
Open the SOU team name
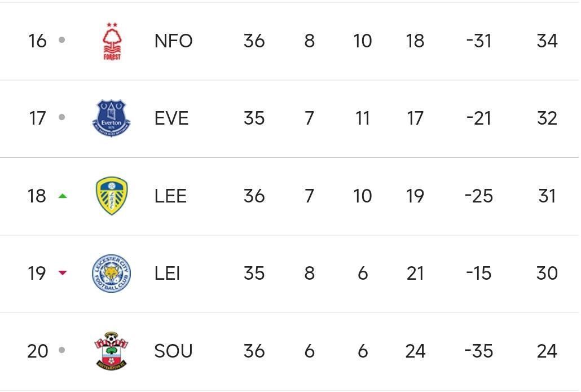173,351
